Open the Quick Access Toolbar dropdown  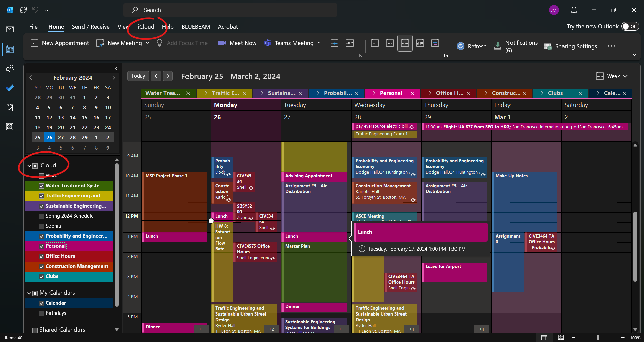click(x=47, y=10)
